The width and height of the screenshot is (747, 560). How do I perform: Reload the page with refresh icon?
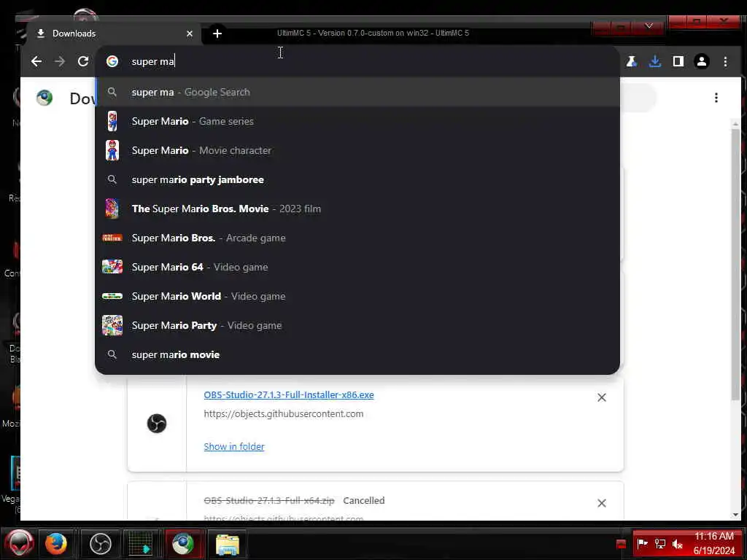click(83, 61)
